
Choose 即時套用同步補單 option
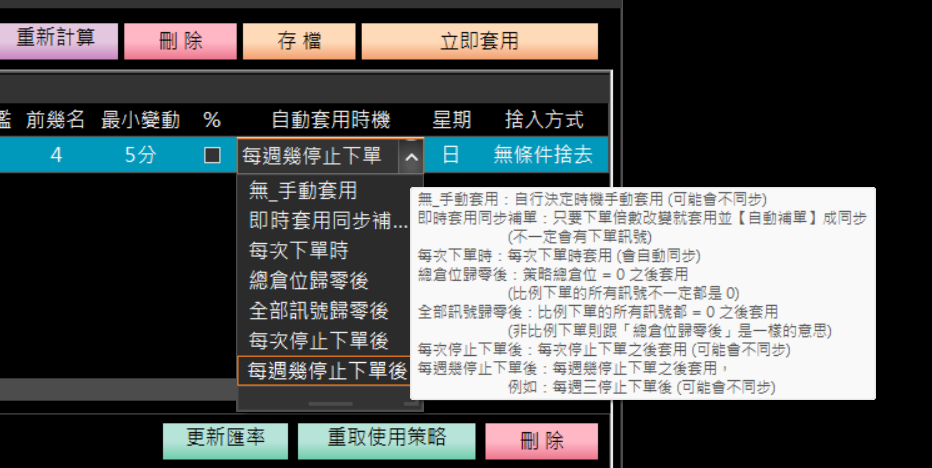tap(328, 221)
